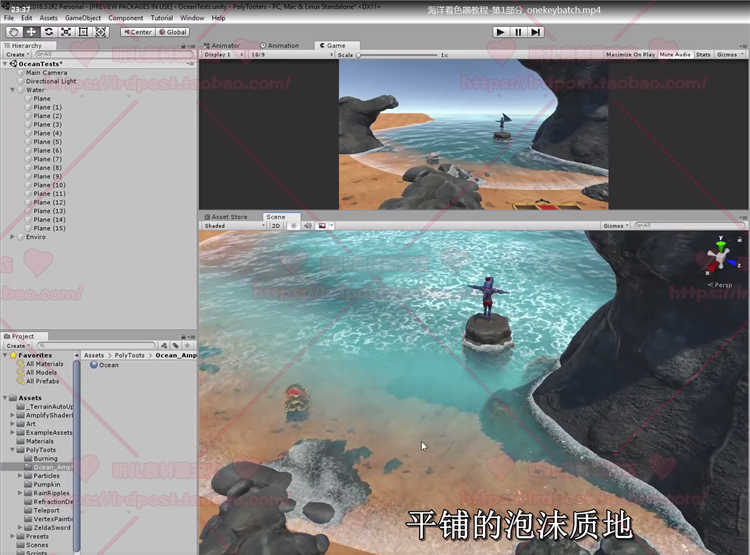Viewport: 750px width, 555px height.
Task: Select the Hand tool in toolbar
Action: point(14,32)
